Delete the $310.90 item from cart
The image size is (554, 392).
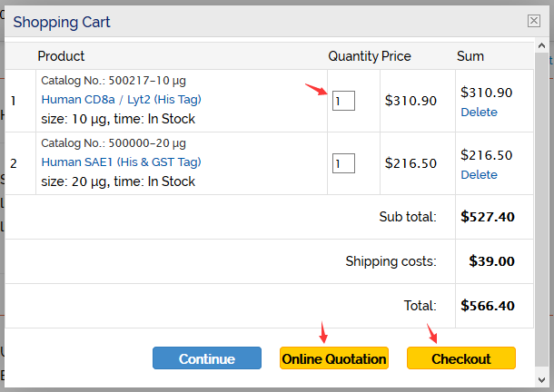[479, 113]
